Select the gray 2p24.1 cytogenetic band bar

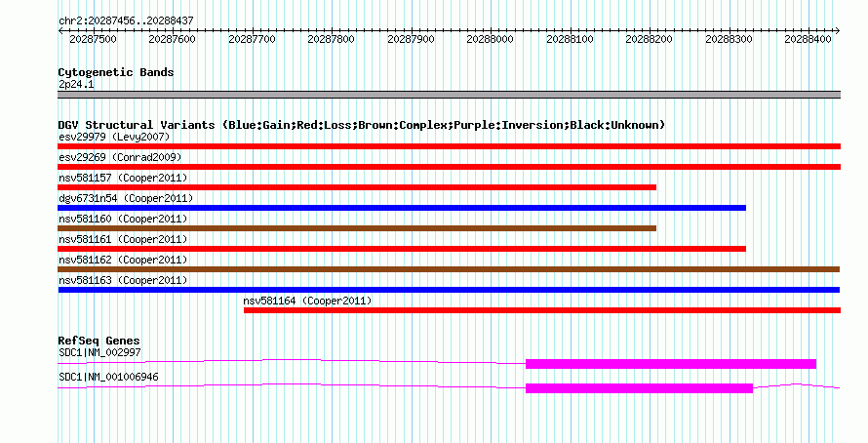coord(449,95)
